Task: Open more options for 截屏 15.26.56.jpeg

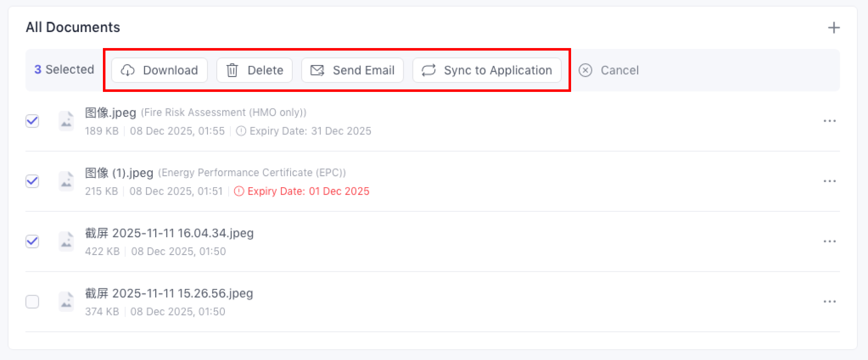Action: click(x=829, y=302)
